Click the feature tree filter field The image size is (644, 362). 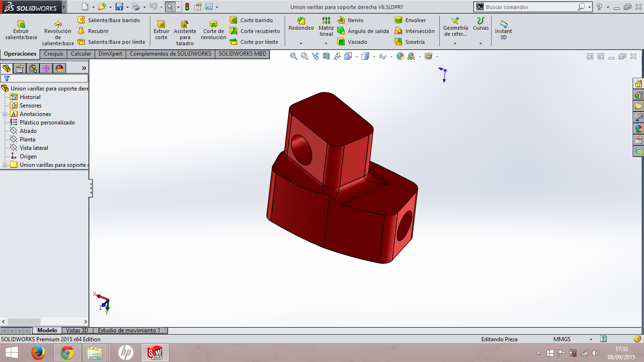(44, 78)
